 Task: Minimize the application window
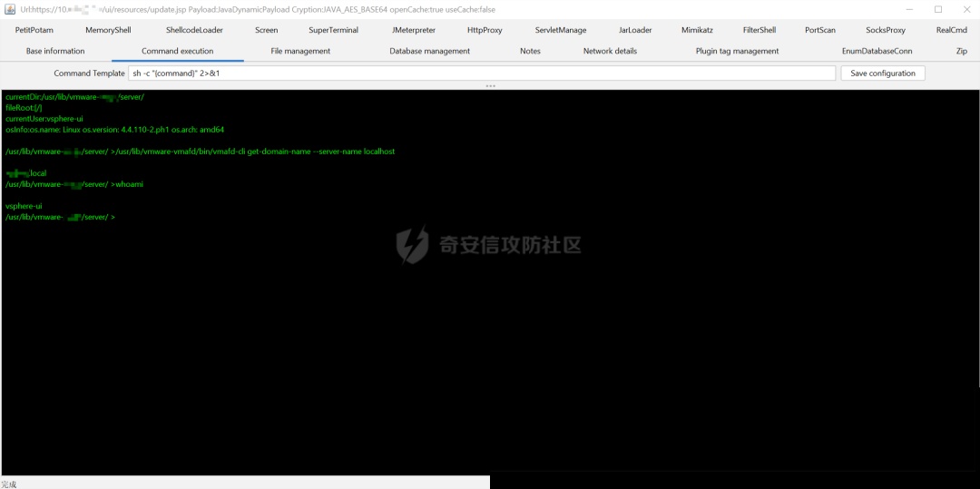click(910, 9)
